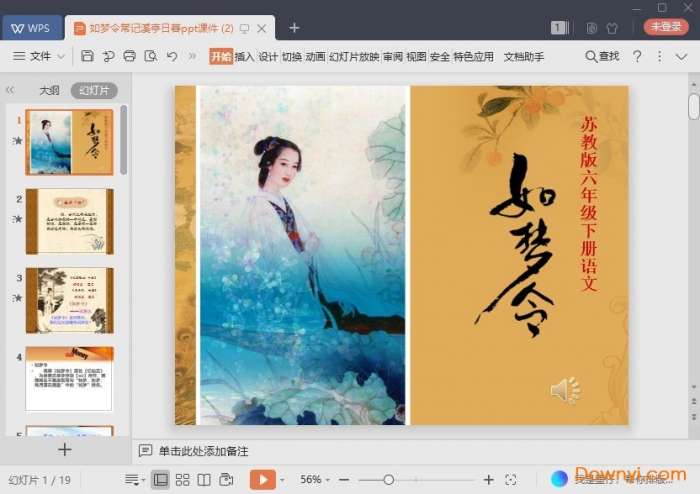Select the 审阅 ribbon tab
This screenshot has width=700, height=494.
[393, 57]
